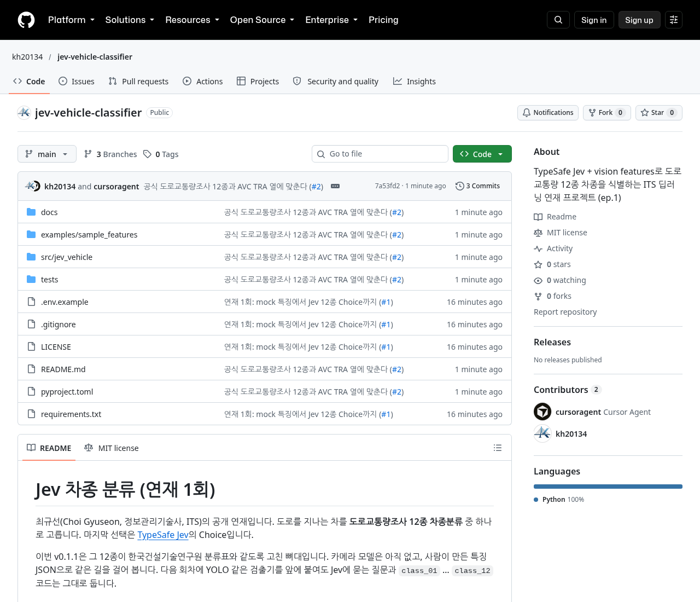Open the green Code dropdown button
This screenshot has height=602, width=700.
[482, 154]
